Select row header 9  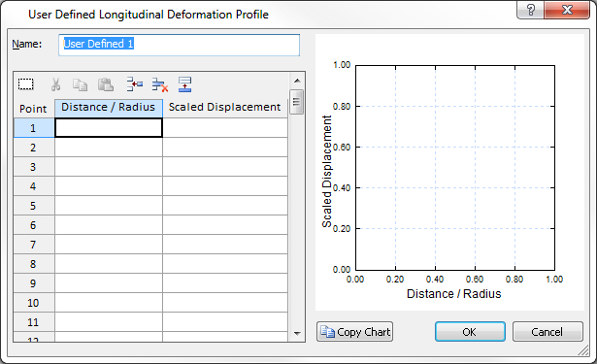pyautogui.click(x=34, y=283)
